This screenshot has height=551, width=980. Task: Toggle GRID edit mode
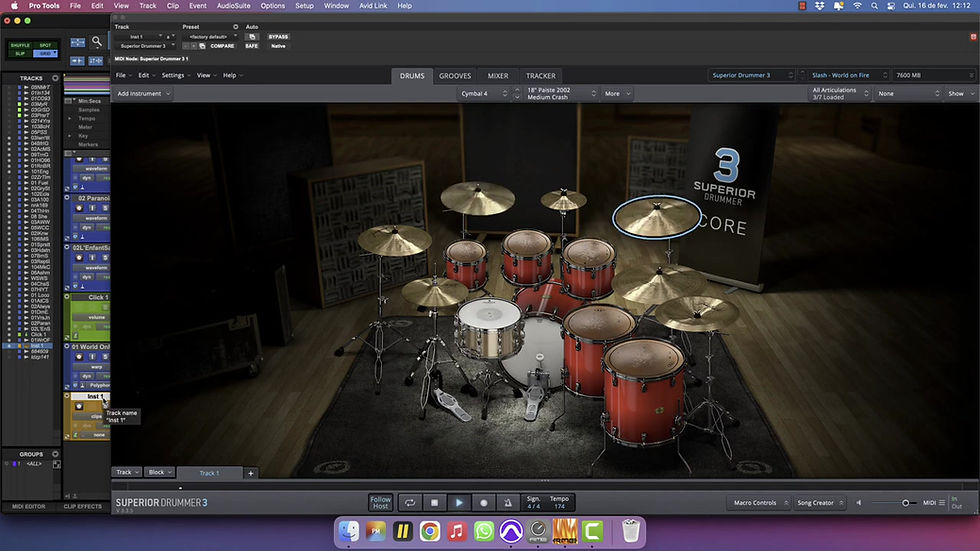coord(45,54)
